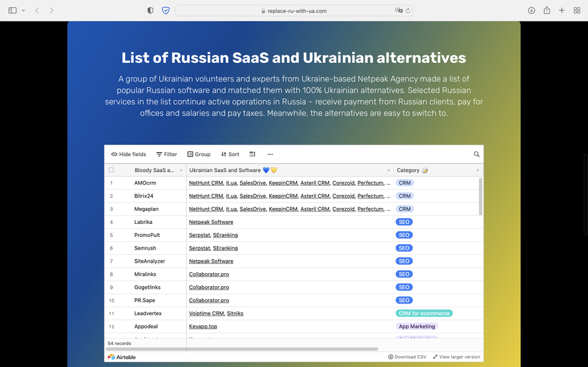Open Safari share icon
This screenshot has width=588, height=367.
(546, 10)
